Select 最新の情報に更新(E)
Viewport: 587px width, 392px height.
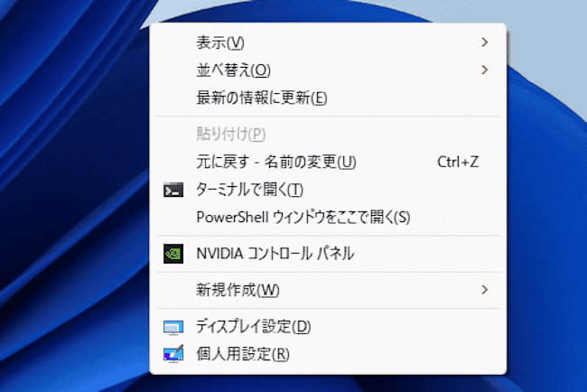(x=328, y=98)
